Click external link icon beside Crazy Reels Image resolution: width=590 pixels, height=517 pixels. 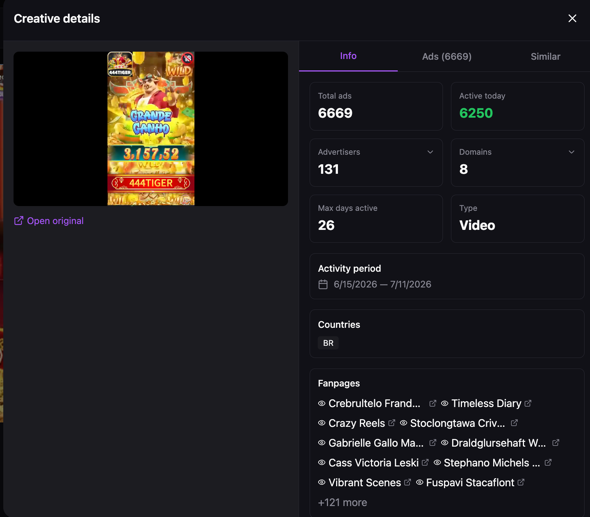pos(391,423)
